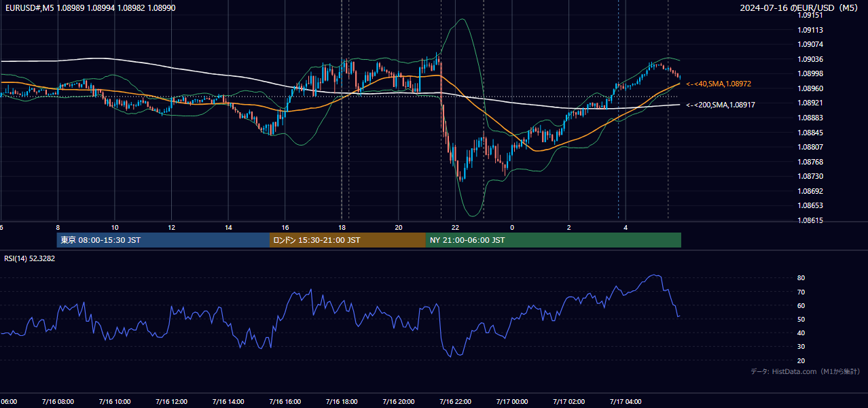
Task: Click the 40 SMA 1.08972 label
Action: 719,84
